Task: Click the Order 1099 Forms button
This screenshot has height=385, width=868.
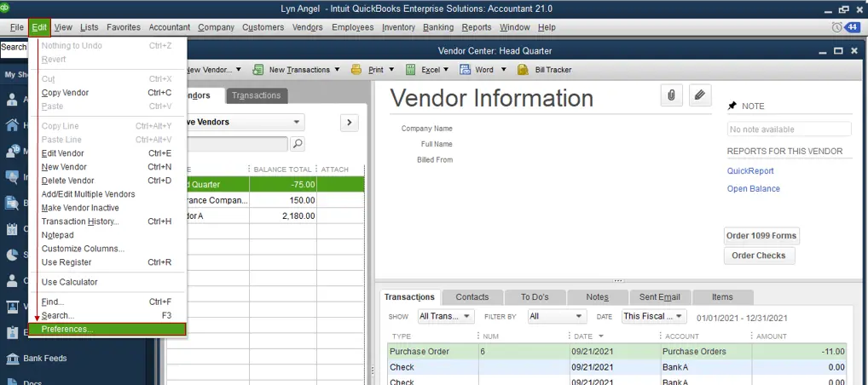Action: click(761, 236)
